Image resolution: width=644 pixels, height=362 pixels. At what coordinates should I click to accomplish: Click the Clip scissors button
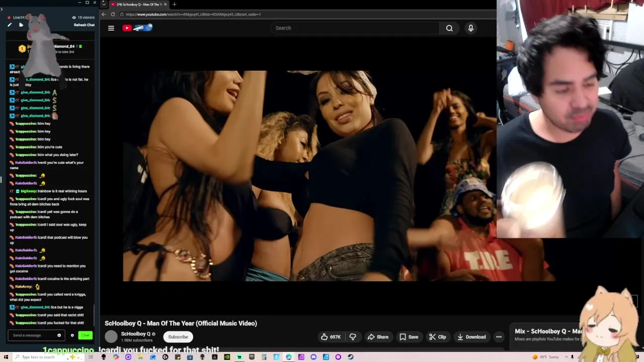click(x=437, y=337)
